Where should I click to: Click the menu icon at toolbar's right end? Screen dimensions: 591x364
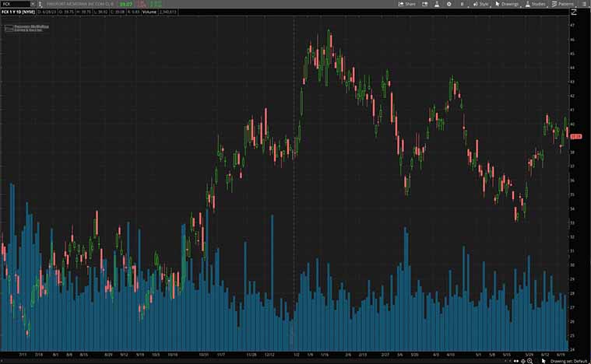(x=586, y=4)
